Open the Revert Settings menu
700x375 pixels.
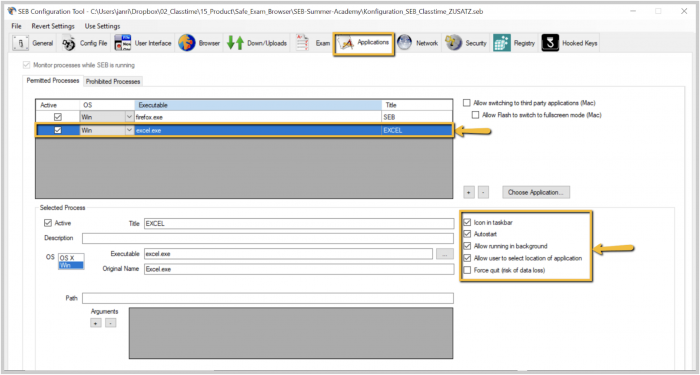[x=53, y=26]
